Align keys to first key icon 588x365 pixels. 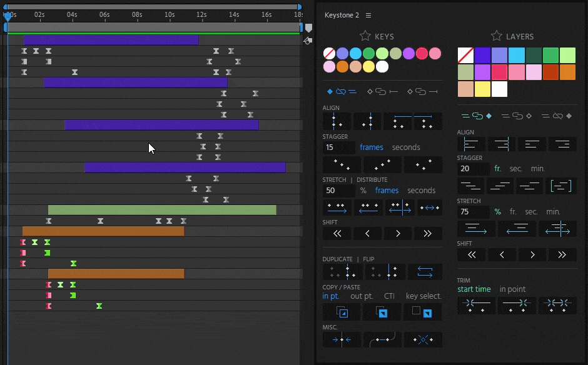[x=337, y=121]
